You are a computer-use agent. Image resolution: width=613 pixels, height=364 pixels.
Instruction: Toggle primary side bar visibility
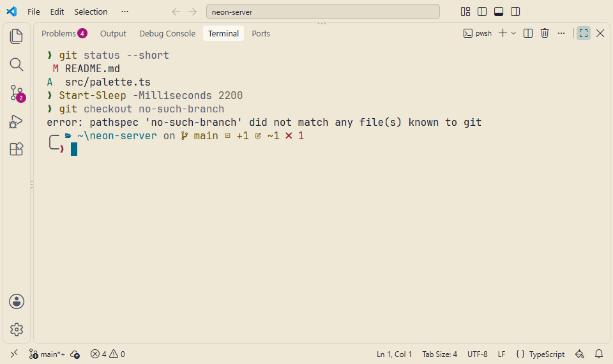[482, 11]
